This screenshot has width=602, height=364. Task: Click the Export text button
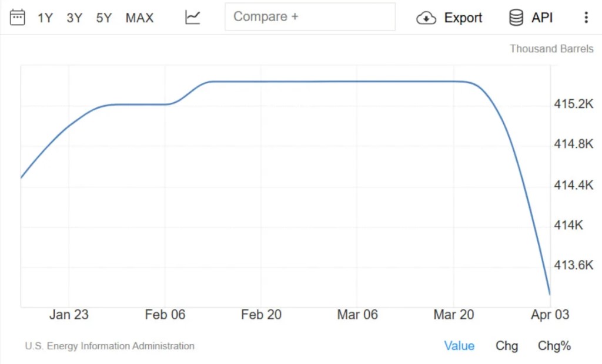463,18
